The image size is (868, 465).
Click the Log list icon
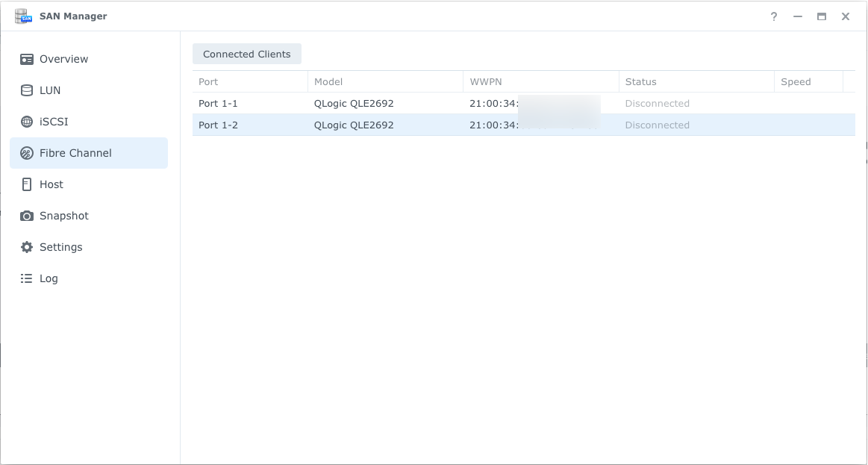pos(26,278)
